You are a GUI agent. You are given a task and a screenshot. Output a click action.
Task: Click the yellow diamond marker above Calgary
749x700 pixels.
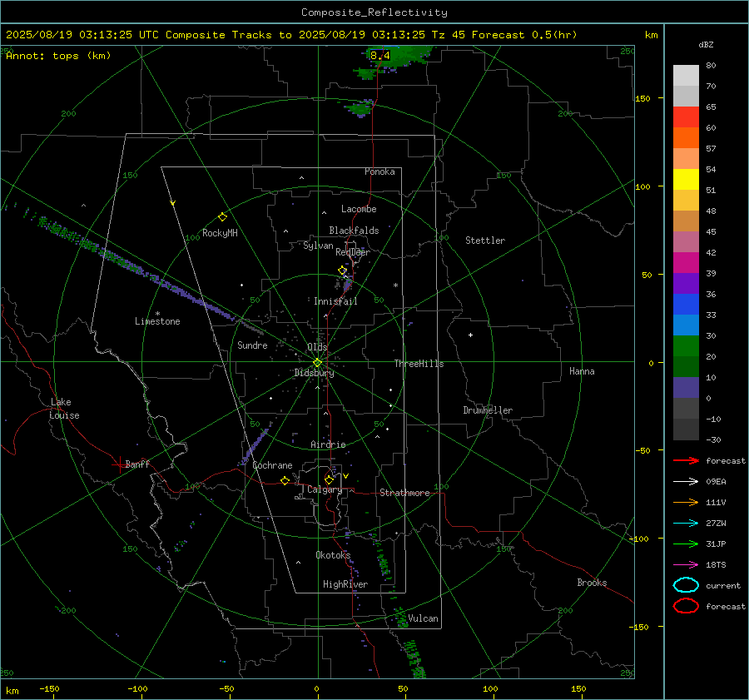pyautogui.click(x=329, y=479)
